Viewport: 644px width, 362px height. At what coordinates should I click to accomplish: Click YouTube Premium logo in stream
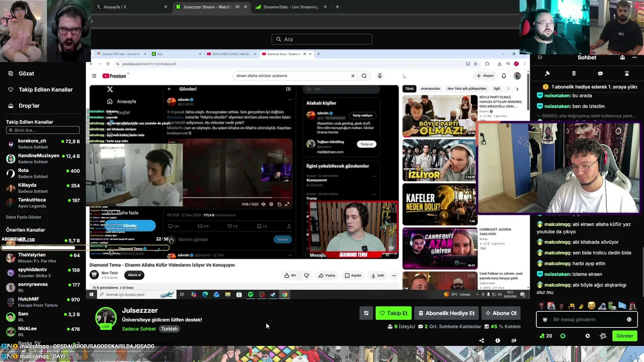(114, 76)
